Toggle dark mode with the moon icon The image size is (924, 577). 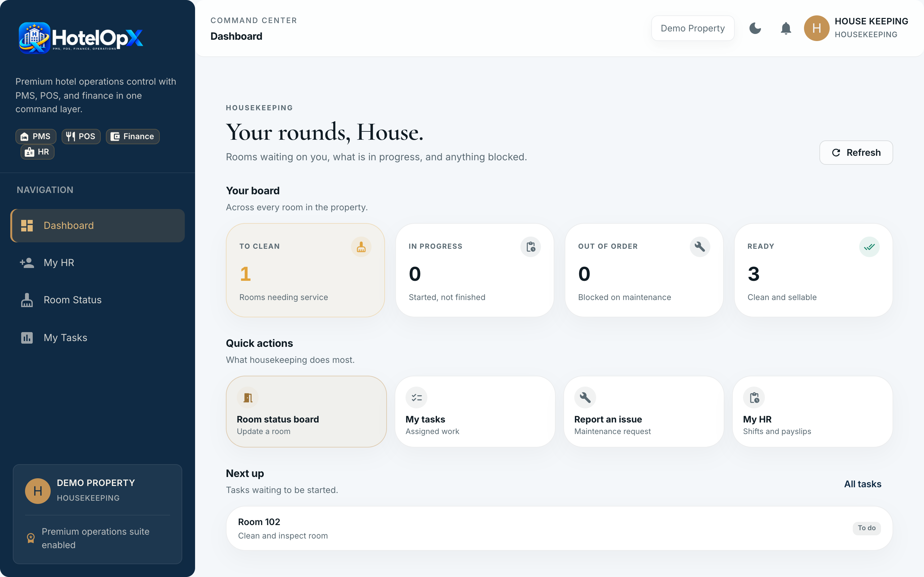click(755, 28)
